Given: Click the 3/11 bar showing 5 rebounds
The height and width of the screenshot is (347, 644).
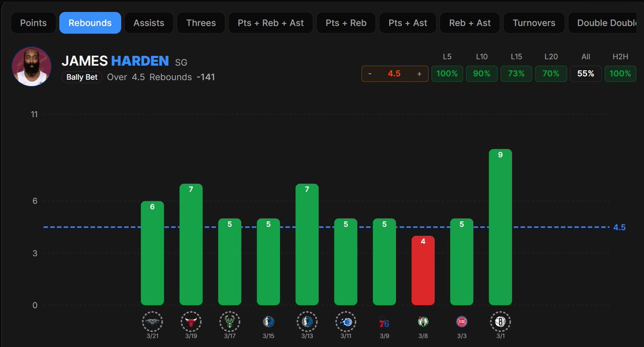Looking at the screenshot, I should point(346,262).
